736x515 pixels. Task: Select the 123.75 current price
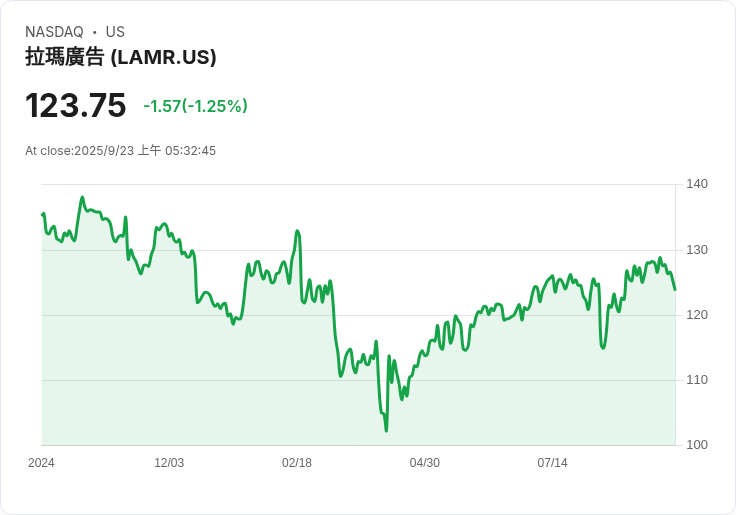click(76, 105)
